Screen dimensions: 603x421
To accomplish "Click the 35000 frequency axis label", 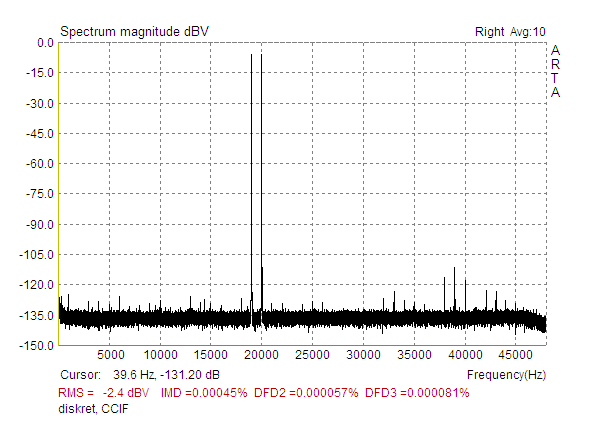I will (414, 354).
